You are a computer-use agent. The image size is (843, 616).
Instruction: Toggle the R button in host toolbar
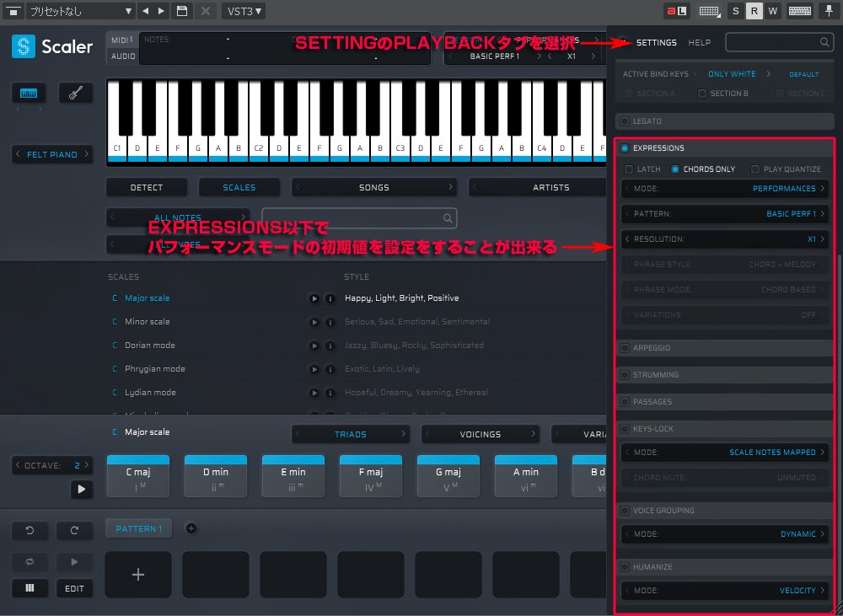point(754,11)
